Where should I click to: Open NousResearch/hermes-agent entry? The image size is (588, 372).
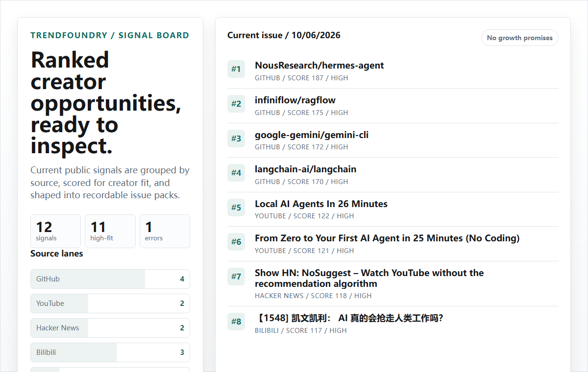click(x=319, y=66)
